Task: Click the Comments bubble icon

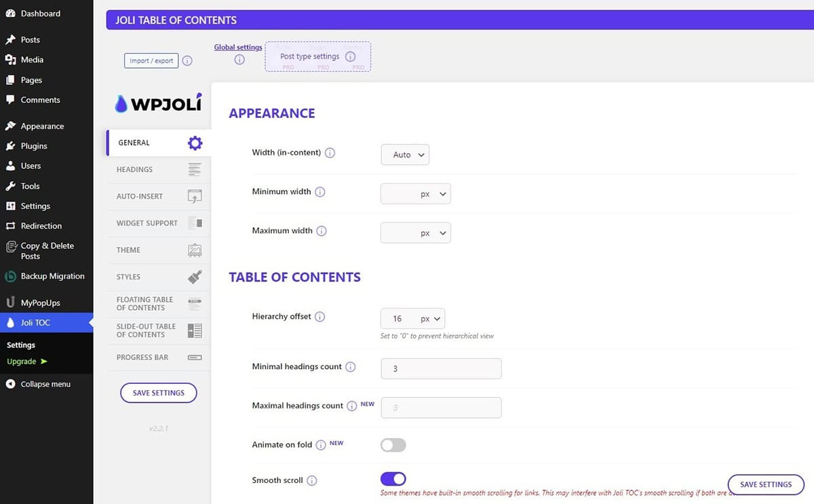Action: (10, 100)
